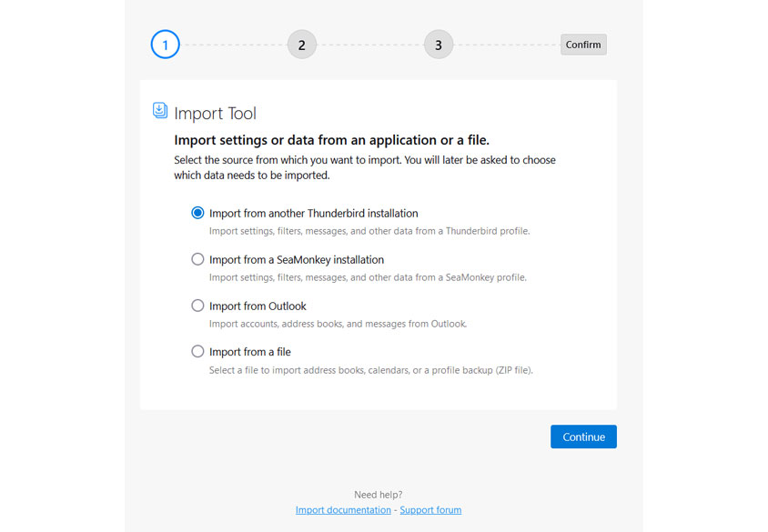This screenshot has height=532, width=768.
Task: Visit the Support forum link
Action: point(430,509)
